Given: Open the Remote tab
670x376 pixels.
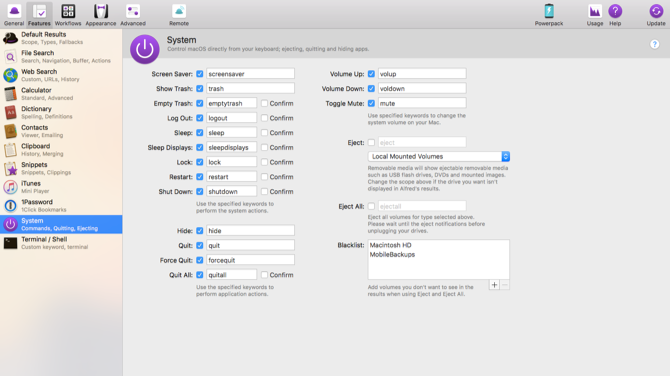Looking at the screenshot, I should coord(179,15).
